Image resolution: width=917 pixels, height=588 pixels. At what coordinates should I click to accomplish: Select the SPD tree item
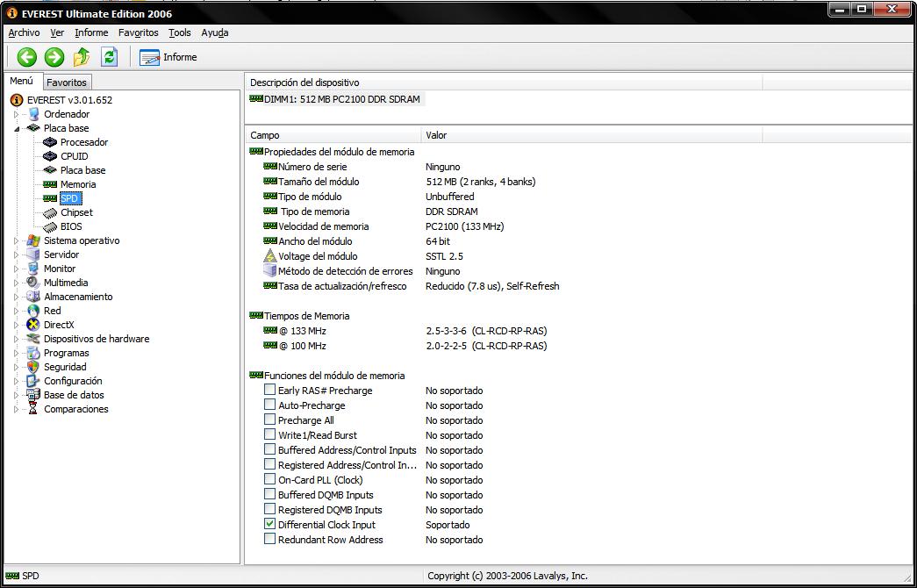[69, 198]
